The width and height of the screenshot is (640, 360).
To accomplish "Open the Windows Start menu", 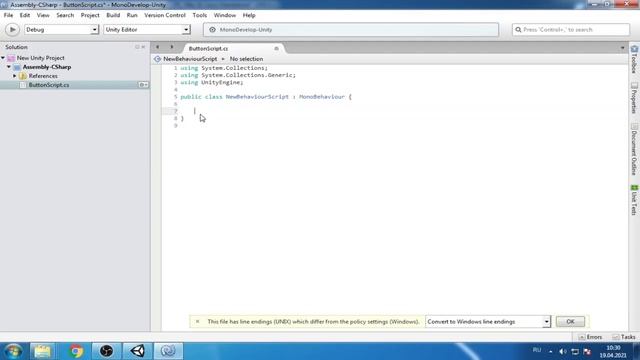I will [x=13, y=351].
